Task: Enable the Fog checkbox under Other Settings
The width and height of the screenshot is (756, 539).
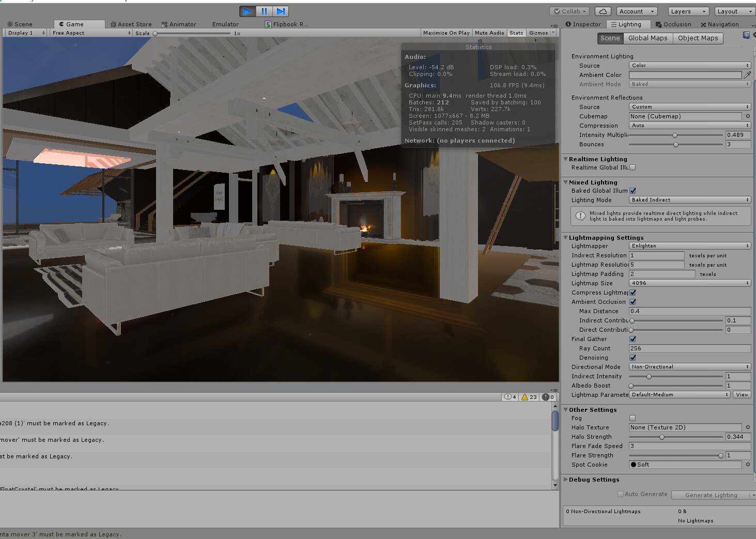Action: pos(632,418)
